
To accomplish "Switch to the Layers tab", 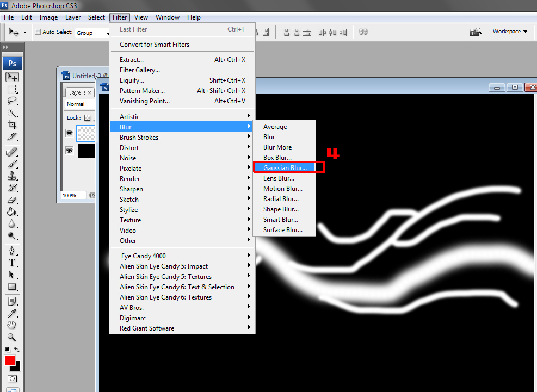I will point(77,92).
